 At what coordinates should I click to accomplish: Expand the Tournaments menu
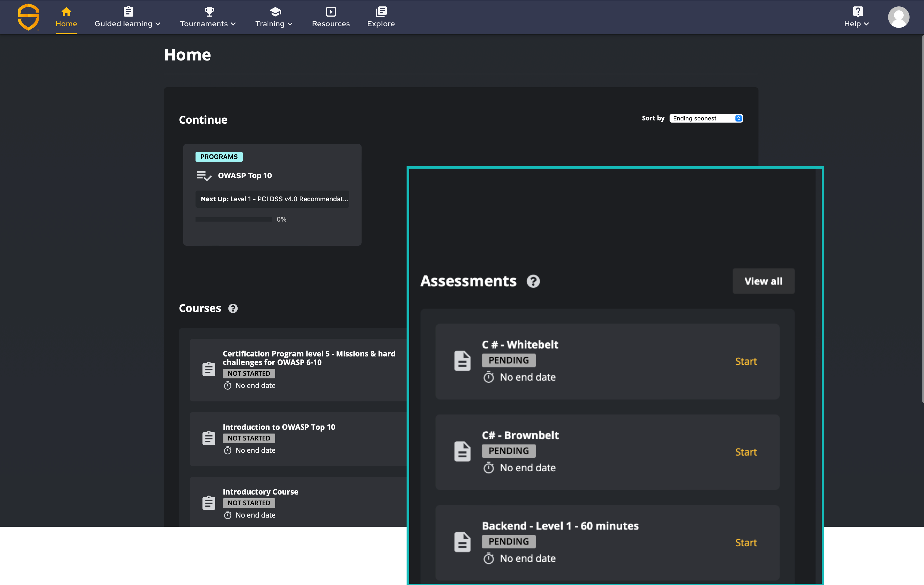[x=208, y=24]
